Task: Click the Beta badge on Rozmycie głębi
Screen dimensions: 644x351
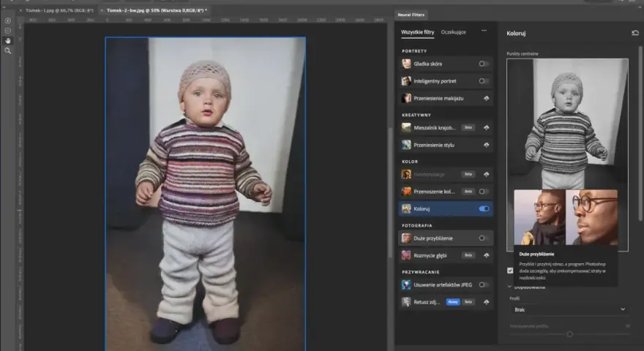Action: click(x=468, y=255)
